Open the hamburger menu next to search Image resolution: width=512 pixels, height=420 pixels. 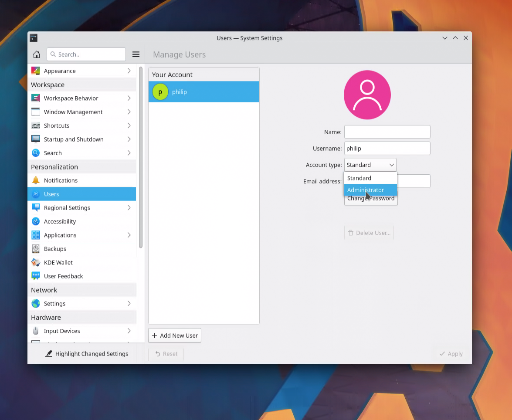[136, 54]
